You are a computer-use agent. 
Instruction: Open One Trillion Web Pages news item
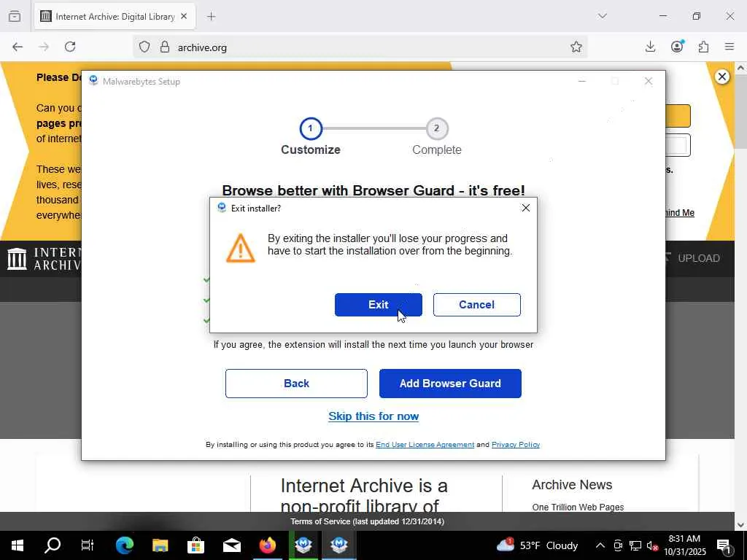[578, 507]
